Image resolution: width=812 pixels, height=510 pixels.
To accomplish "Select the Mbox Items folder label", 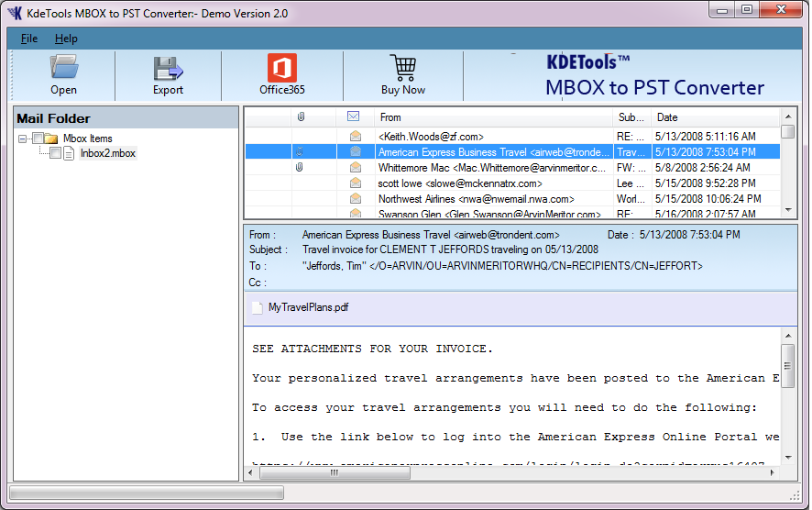I will pos(87,139).
